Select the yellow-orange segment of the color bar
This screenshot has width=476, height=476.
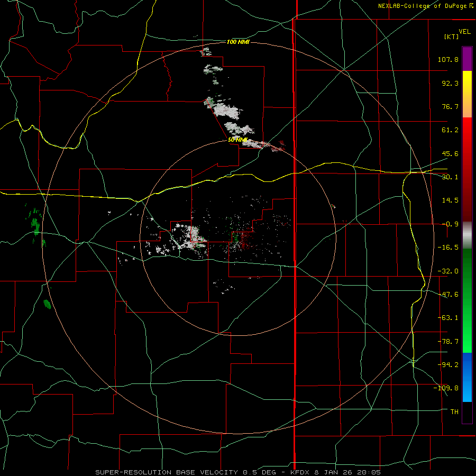[467, 94]
